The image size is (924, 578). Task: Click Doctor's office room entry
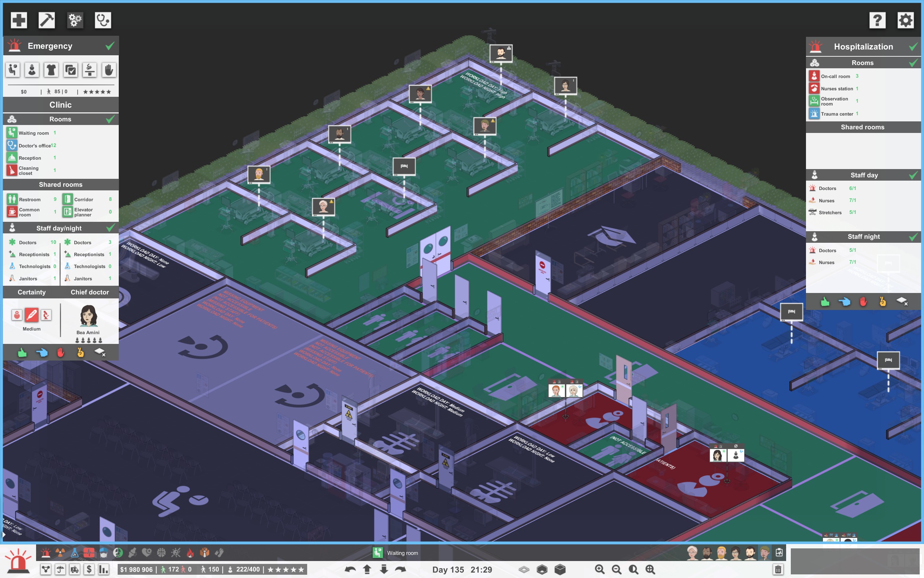[32, 145]
